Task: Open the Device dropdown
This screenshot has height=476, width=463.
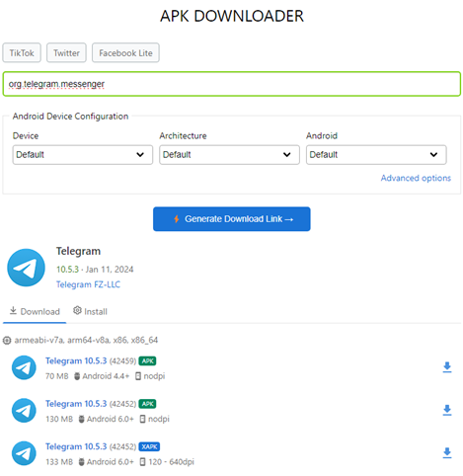Action: click(x=83, y=155)
